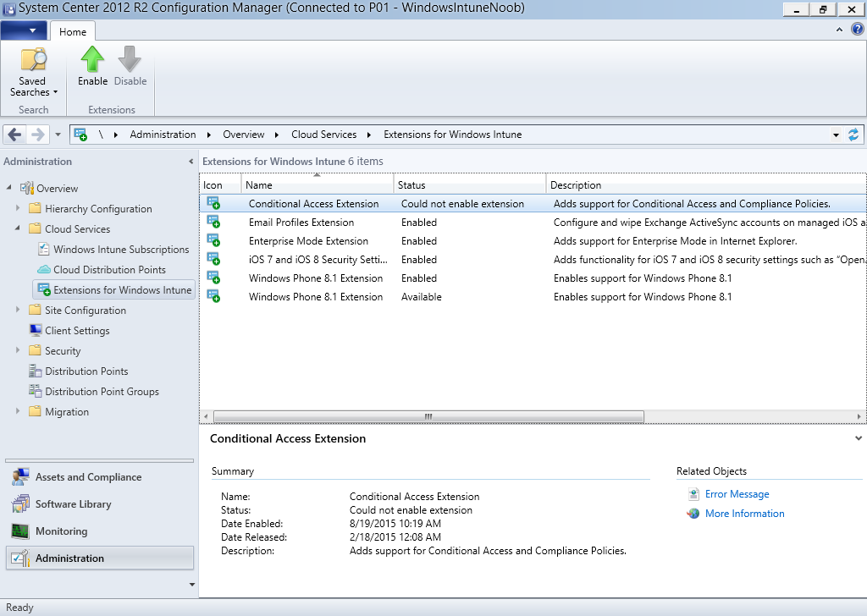Screen dimensions: 867x616
Task: Collapse the Cloud Services node
Action: tap(18, 228)
